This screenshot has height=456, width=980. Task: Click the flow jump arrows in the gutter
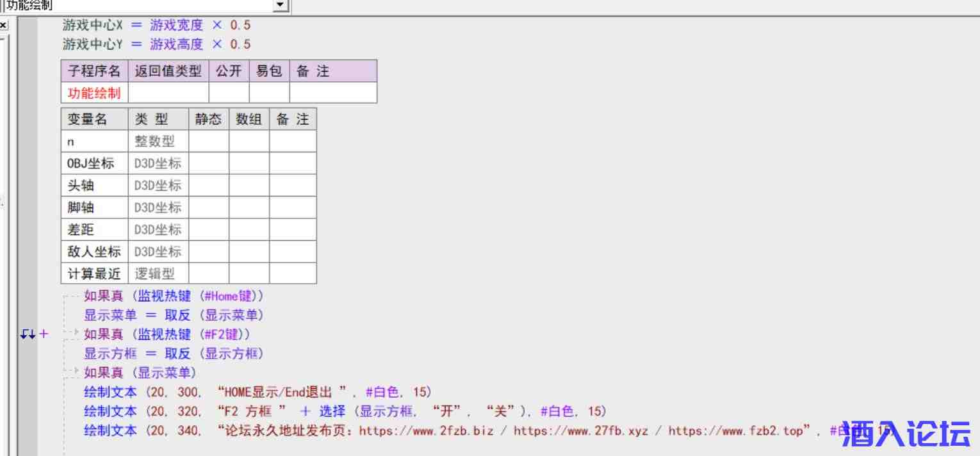(x=27, y=334)
